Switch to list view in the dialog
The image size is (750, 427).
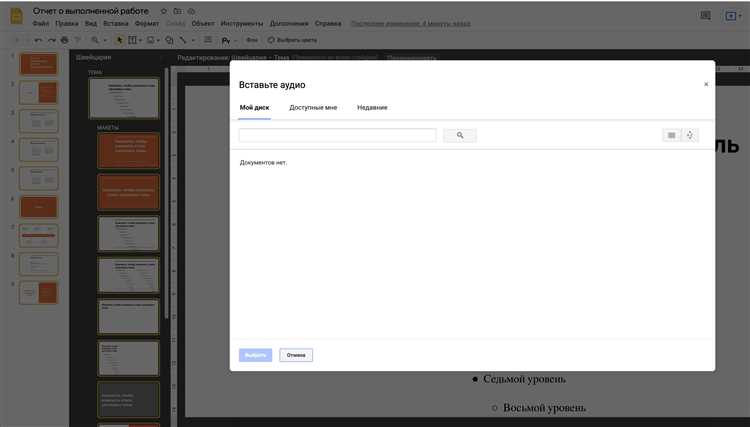pyautogui.click(x=672, y=135)
